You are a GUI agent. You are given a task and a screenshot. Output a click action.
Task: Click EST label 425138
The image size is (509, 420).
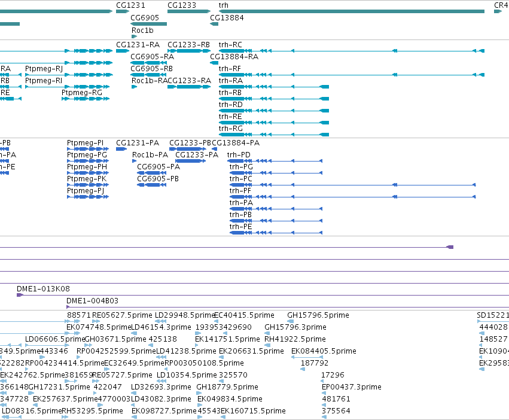(x=163, y=339)
